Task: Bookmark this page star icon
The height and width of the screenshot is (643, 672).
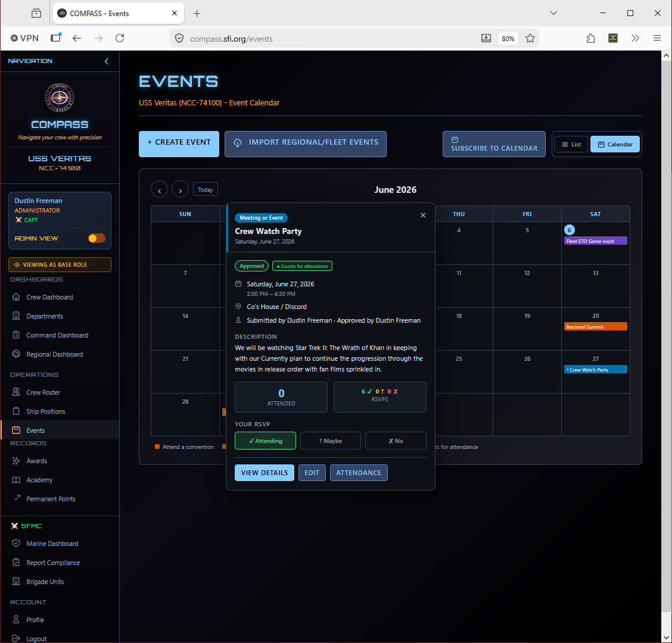Action: [530, 38]
